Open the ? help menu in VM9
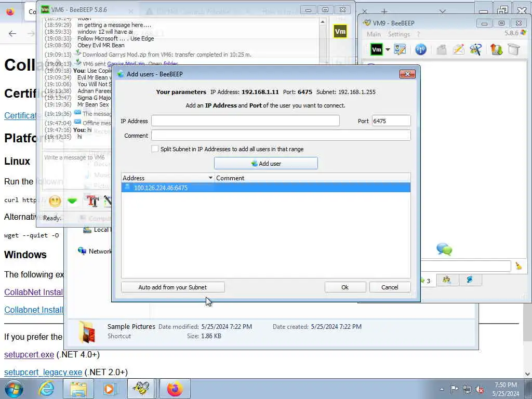Screen dimensions: 532x399 click(x=418, y=34)
